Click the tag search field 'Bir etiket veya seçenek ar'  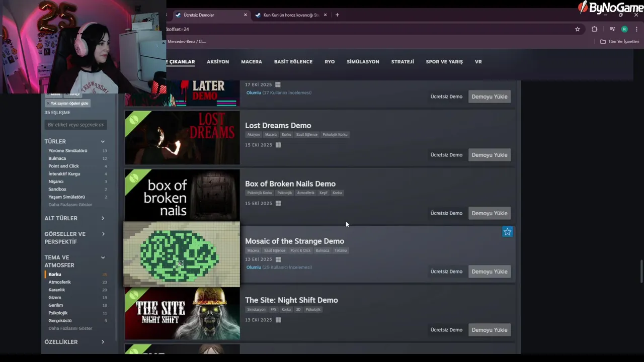pyautogui.click(x=75, y=125)
